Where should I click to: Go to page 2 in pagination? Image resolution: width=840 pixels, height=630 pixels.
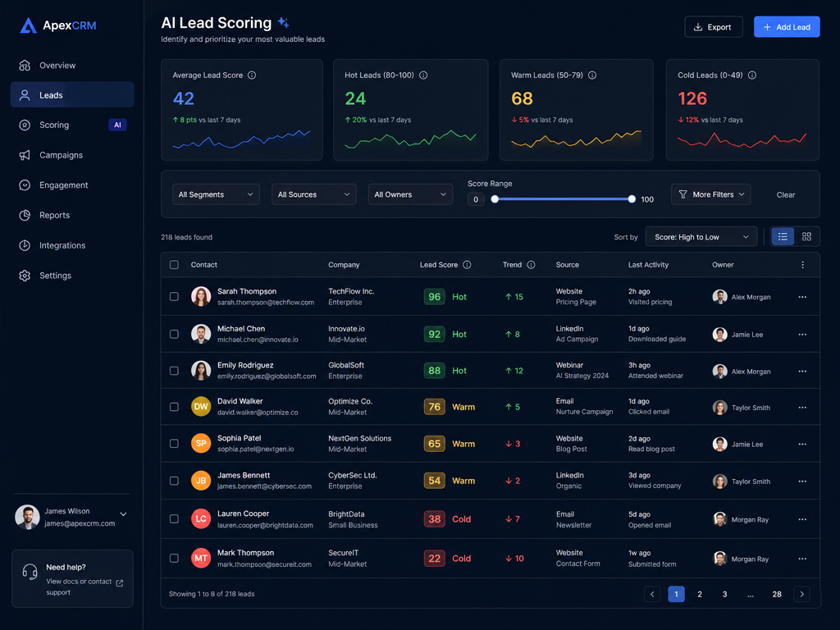pyautogui.click(x=700, y=594)
